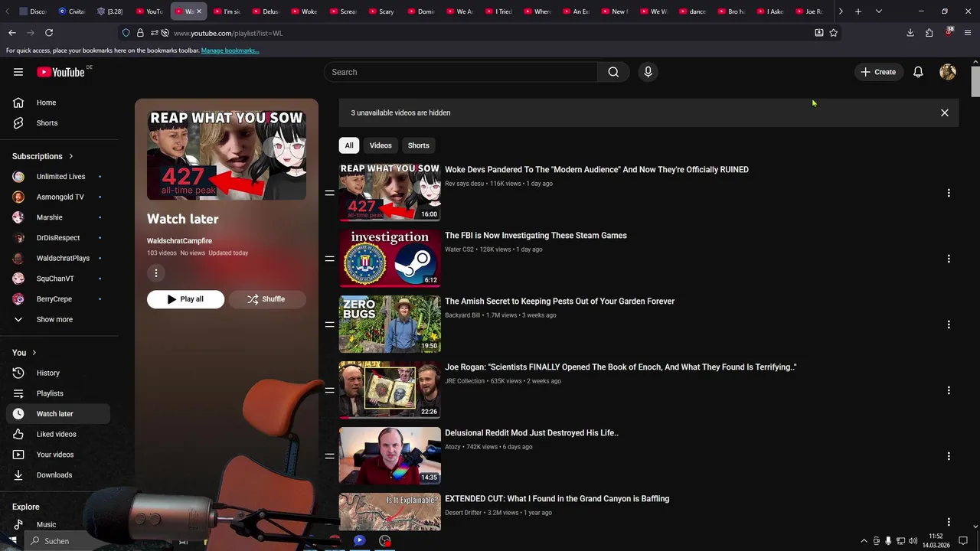
Task: Open the browser extensions puzzle icon
Action: pyautogui.click(x=929, y=33)
